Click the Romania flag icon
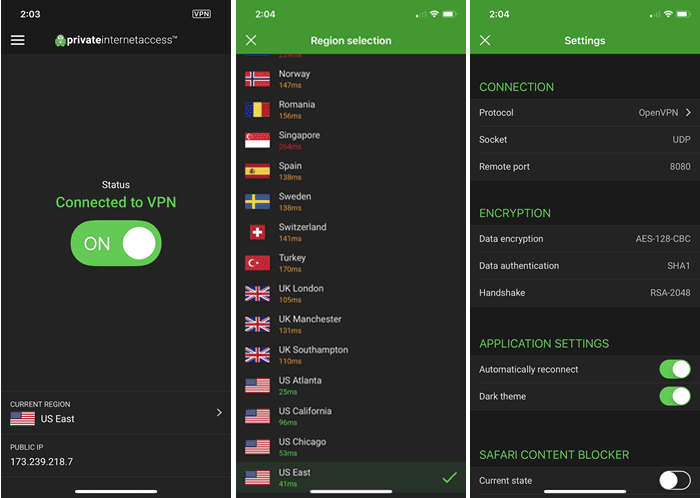Image resolution: width=700 pixels, height=498 pixels. coord(258,110)
